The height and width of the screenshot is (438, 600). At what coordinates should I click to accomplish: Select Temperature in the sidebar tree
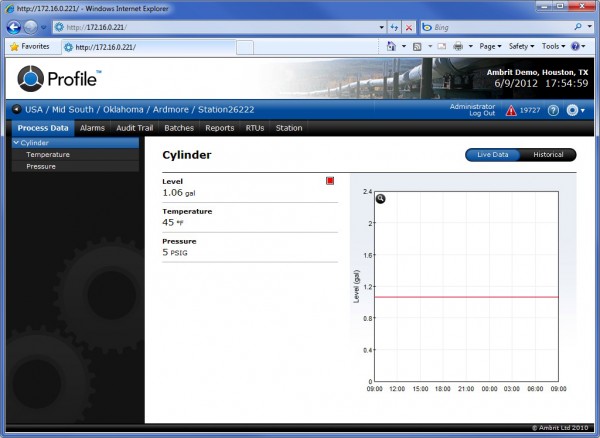point(75,155)
